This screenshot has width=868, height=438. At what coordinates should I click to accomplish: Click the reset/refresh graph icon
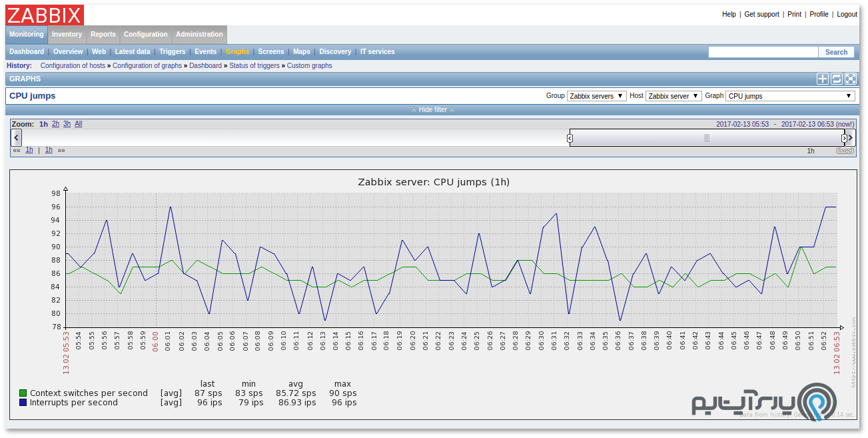[837, 79]
